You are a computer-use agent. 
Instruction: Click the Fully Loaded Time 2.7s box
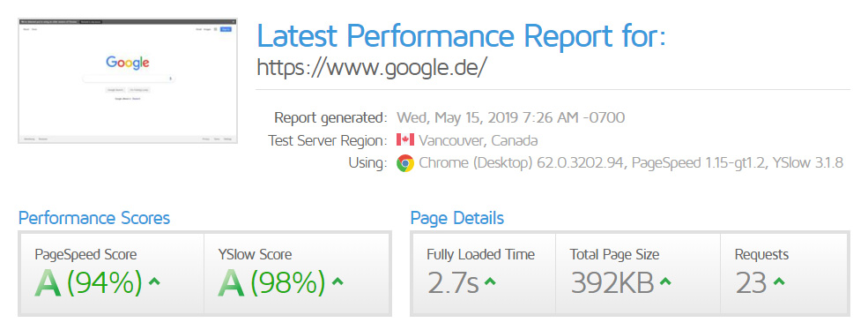pos(484,274)
